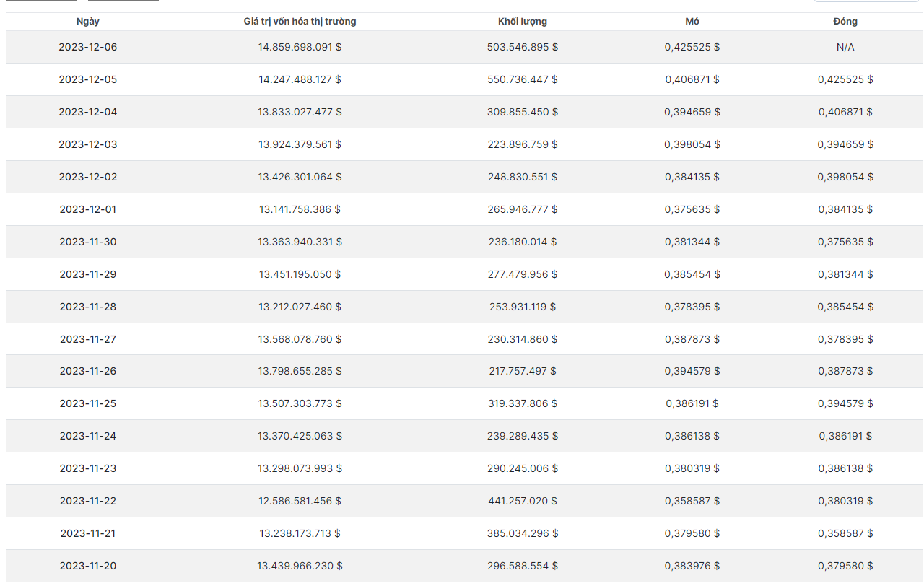Select the date cell 2023-11-24
The image size is (924, 586).
[x=87, y=436]
